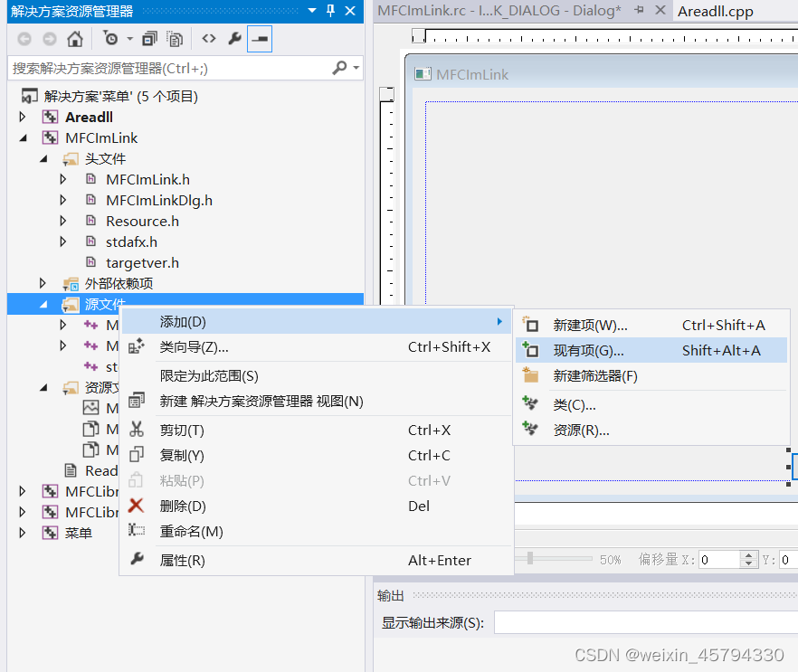The width and height of the screenshot is (798, 672).
Task: Click the 50% zoom slider handle
Action: (x=530, y=557)
